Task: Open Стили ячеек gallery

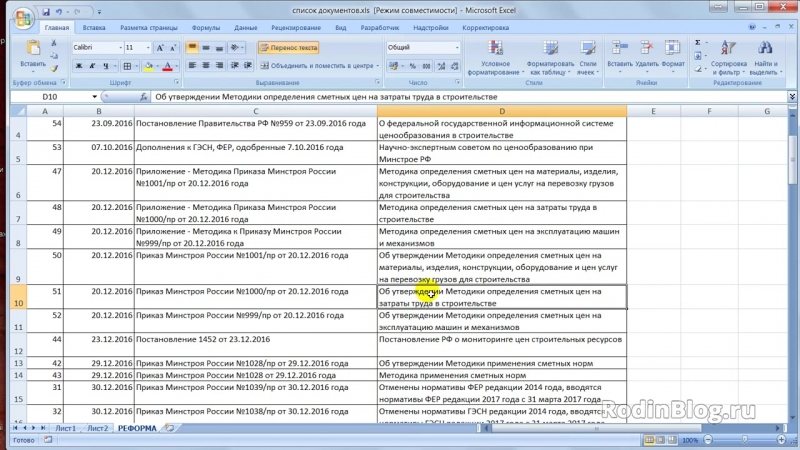Action: click(588, 58)
